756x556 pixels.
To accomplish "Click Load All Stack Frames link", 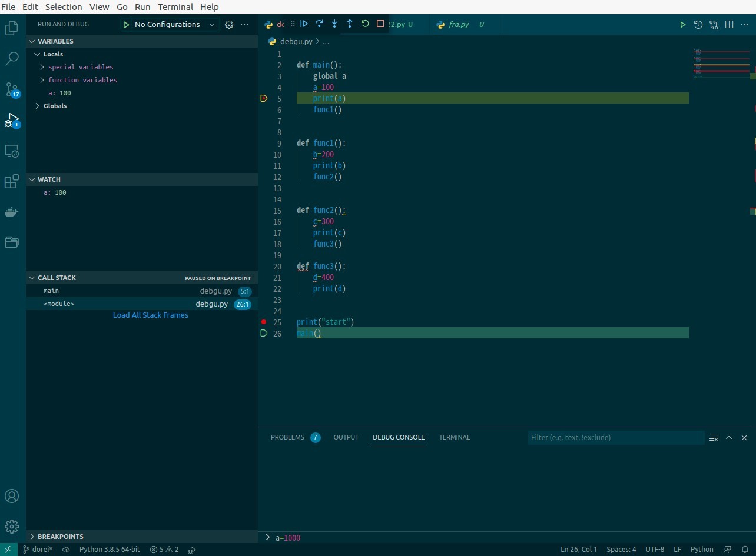I will pos(151,315).
